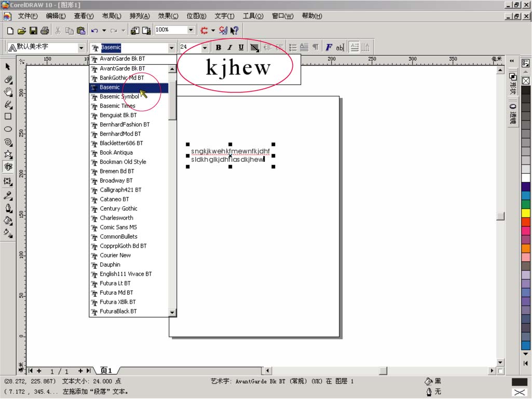Open the 布局(L) menu
532x399 pixels.
pos(112,16)
